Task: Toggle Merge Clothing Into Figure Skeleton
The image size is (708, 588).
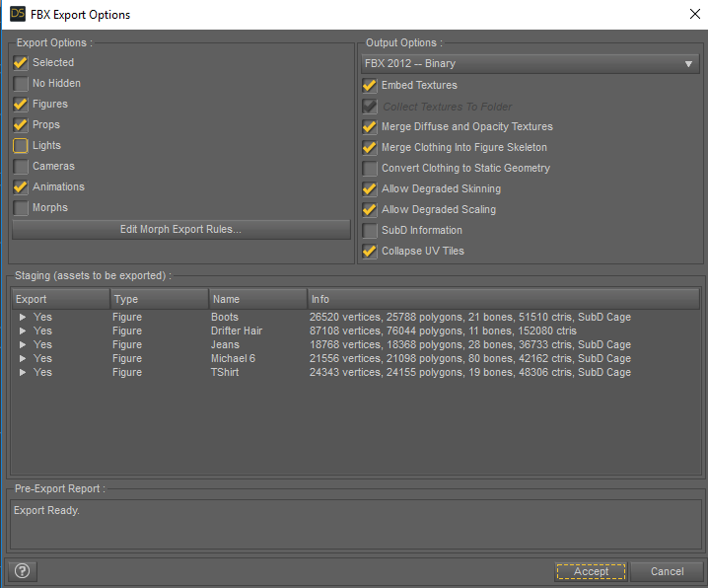Action: tap(370, 147)
